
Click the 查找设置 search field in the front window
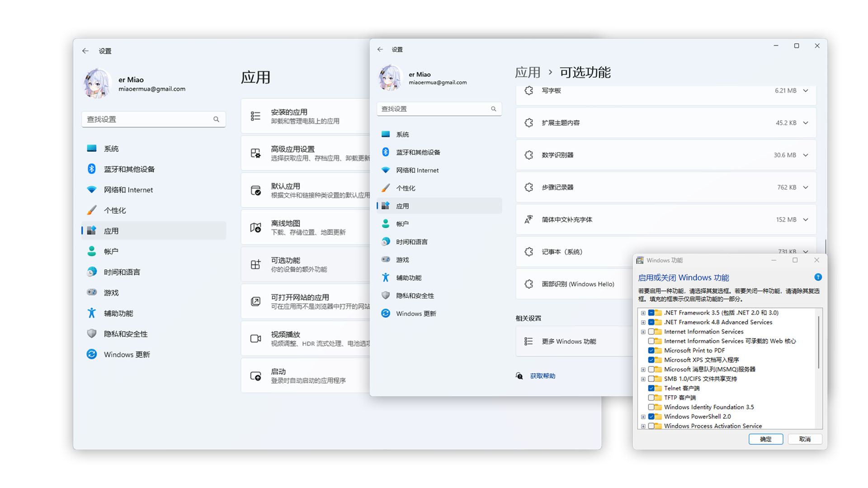[434, 109]
